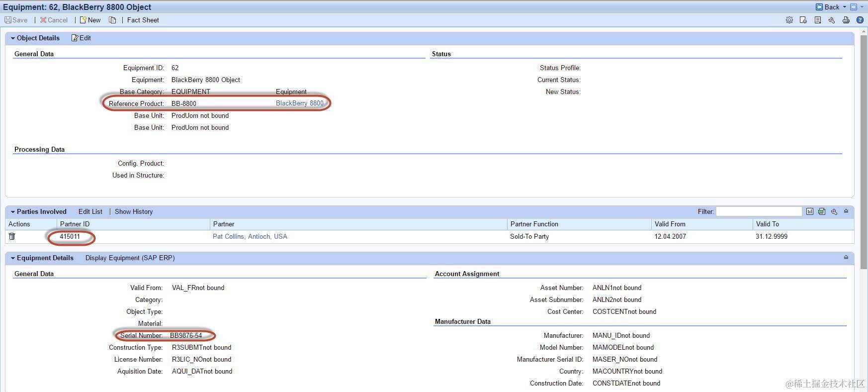The width and height of the screenshot is (868, 392).
Task: Click the Forward navigation arrow icon
Action: 854,7
